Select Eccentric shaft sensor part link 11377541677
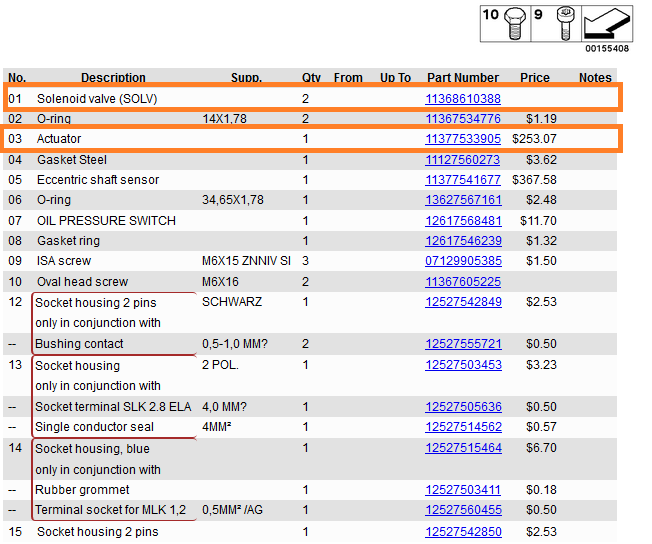The width and height of the screenshot is (652, 544). (x=463, y=180)
